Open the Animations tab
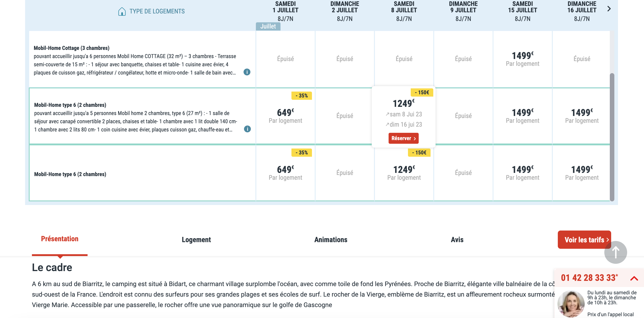This screenshot has width=644, height=318. coord(330,240)
